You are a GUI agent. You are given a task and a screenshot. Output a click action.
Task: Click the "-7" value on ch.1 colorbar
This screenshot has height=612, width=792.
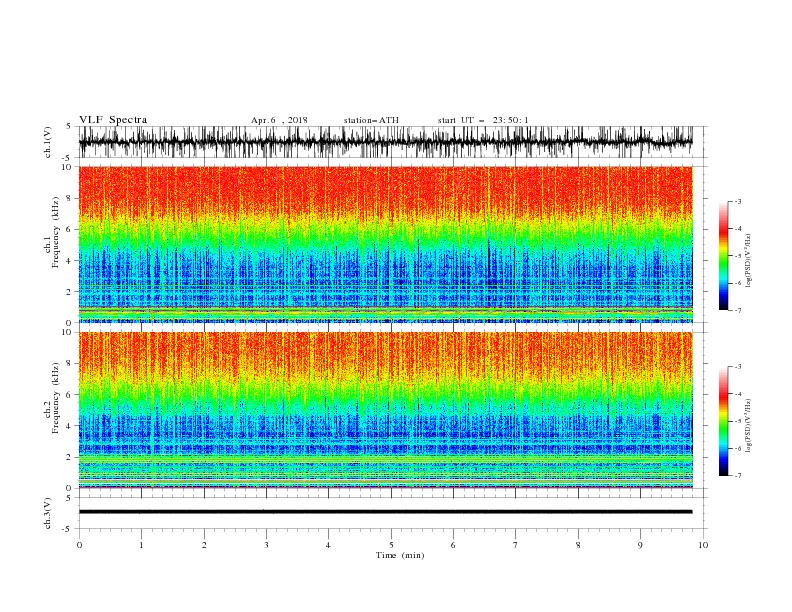(738, 311)
